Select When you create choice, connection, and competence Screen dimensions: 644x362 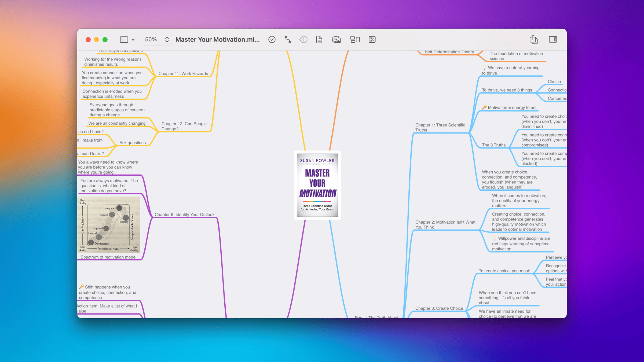pyautogui.click(x=509, y=179)
